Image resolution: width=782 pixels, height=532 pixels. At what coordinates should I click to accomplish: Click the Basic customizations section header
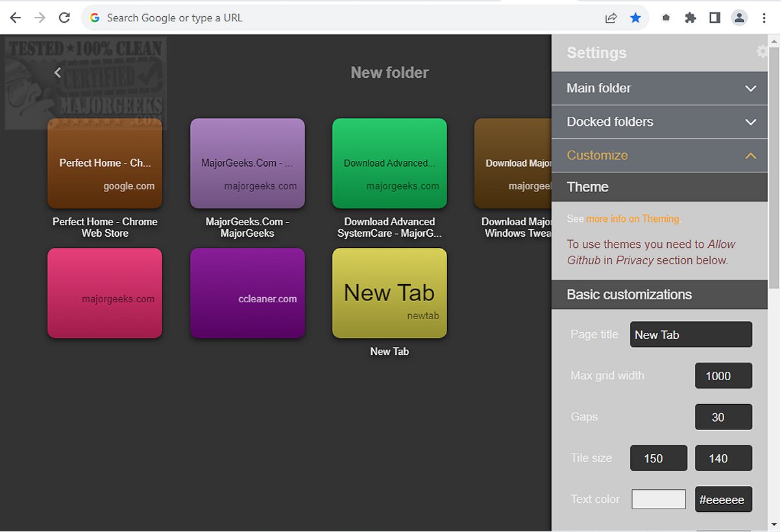pyautogui.click(x=659, y=295)
